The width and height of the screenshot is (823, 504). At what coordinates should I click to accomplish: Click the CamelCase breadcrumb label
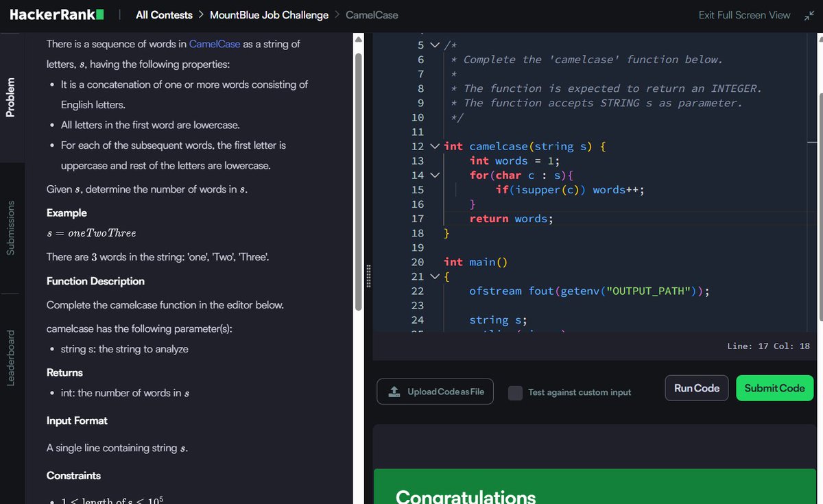[x=372, y=14]
